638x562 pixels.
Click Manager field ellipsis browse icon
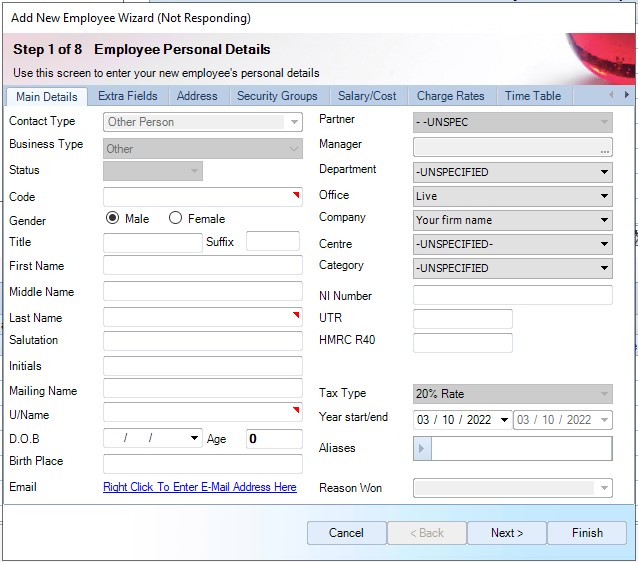(605, 151)
